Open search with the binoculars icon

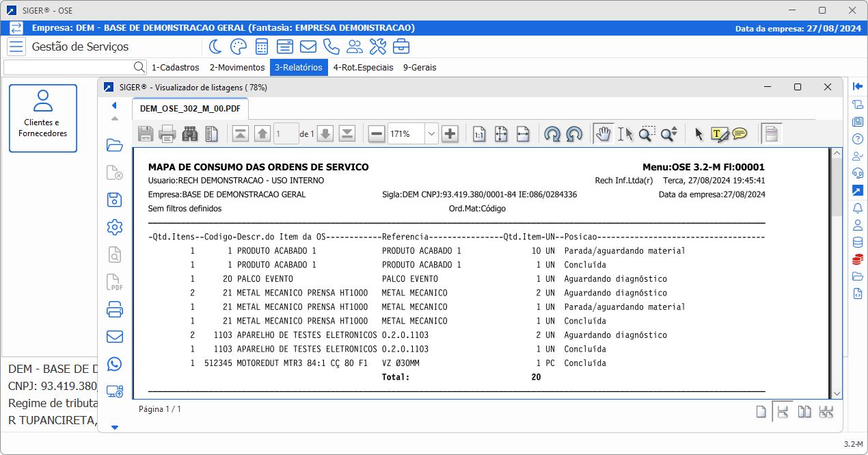[x=190, y=134]
